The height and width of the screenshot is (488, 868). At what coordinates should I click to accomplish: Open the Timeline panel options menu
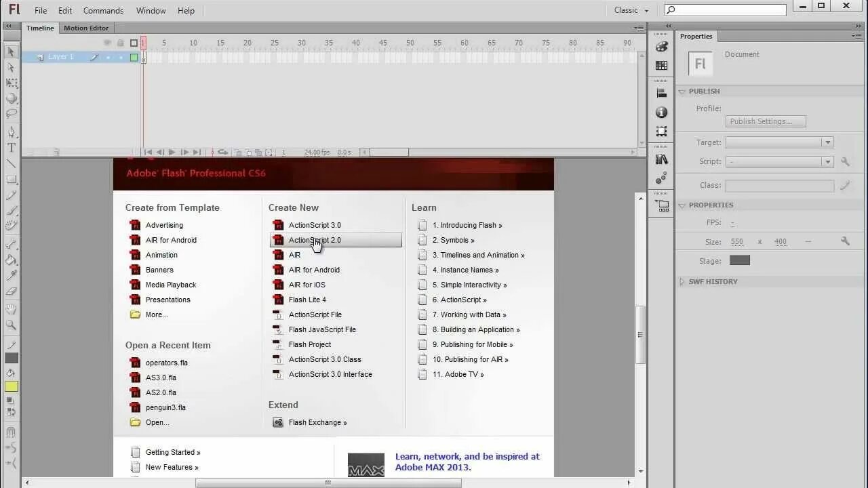639,28
